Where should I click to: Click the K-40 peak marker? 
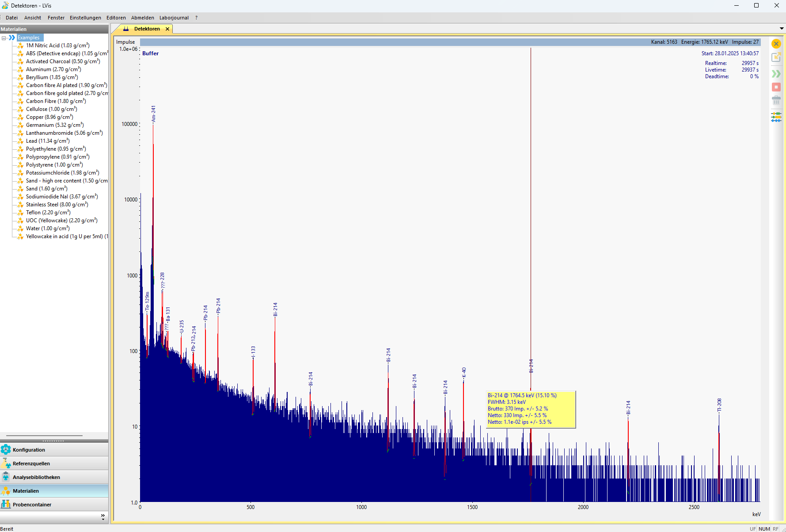(x=463, y=372)
